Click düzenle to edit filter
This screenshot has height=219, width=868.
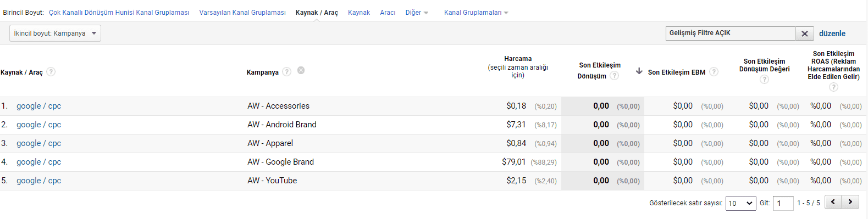[x=832, y=33]
